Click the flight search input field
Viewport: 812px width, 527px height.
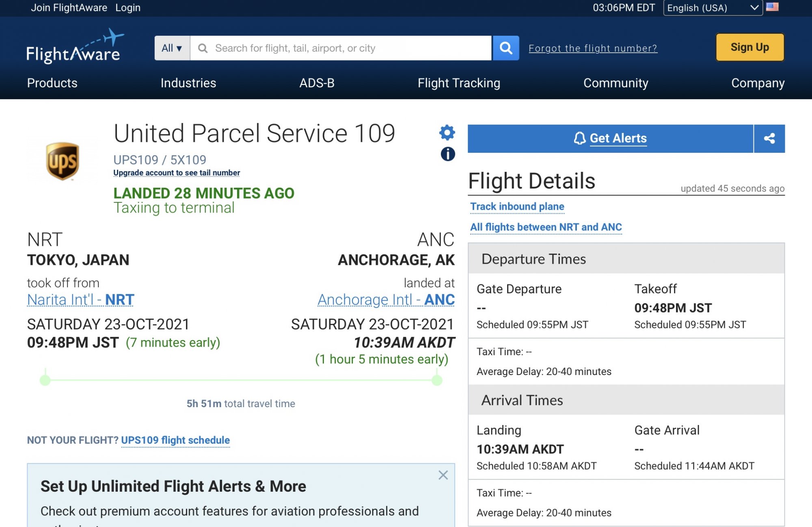pyautogui.click(x=341, y=48)
